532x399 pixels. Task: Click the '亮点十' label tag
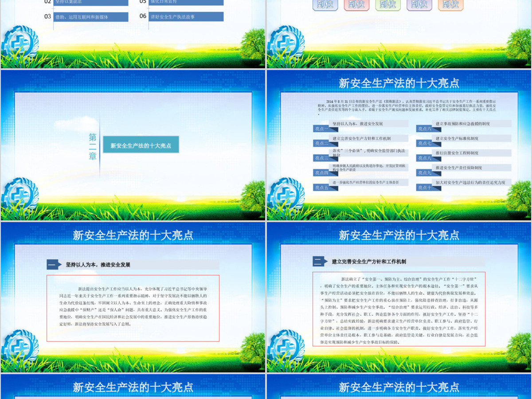click(429, 188)
